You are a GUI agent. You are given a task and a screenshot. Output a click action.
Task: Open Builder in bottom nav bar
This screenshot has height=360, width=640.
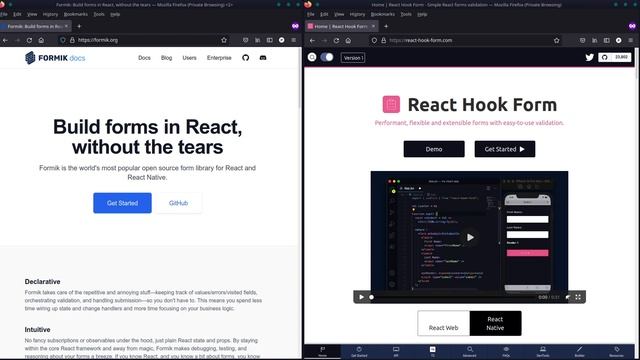(580, 352)
